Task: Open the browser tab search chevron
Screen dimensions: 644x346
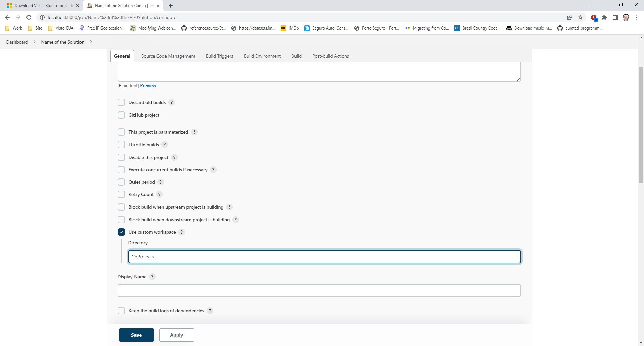Action: (x=590, y=5)
